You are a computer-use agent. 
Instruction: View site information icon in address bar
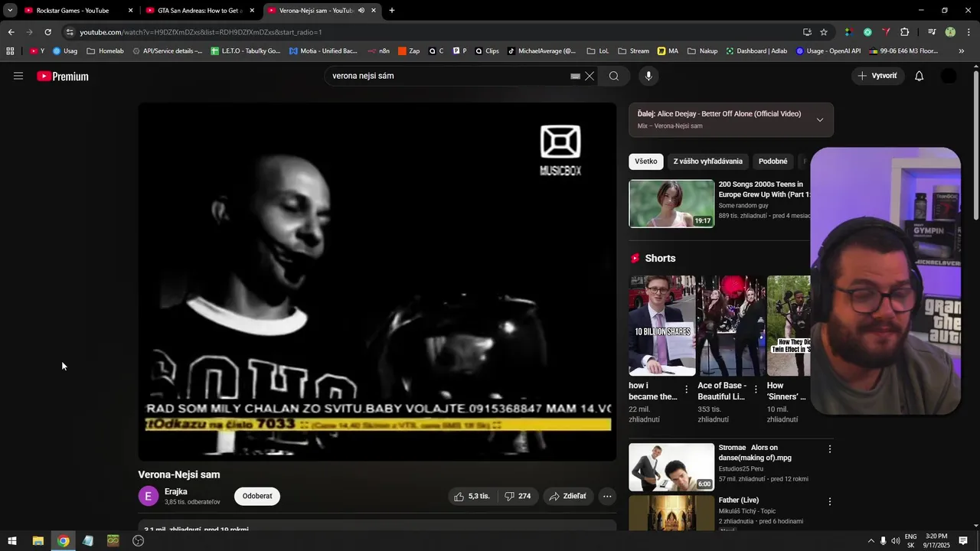click(70, 32)
